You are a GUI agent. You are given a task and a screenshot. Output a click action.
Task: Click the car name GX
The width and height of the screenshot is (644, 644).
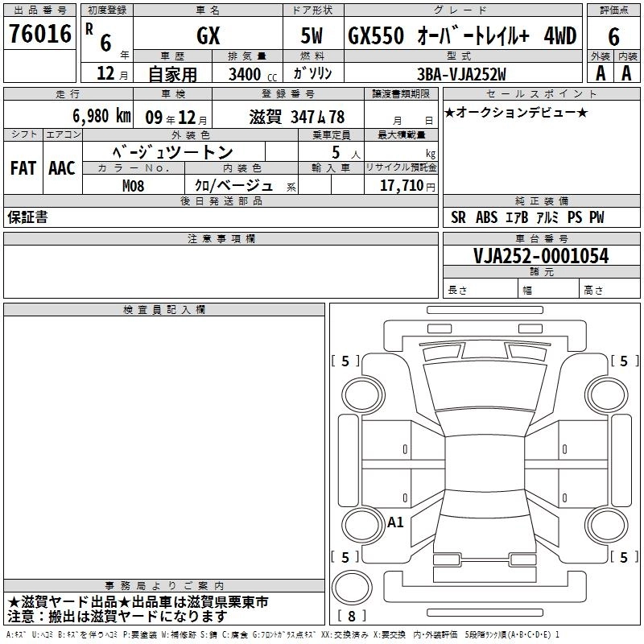pos(208,35)
